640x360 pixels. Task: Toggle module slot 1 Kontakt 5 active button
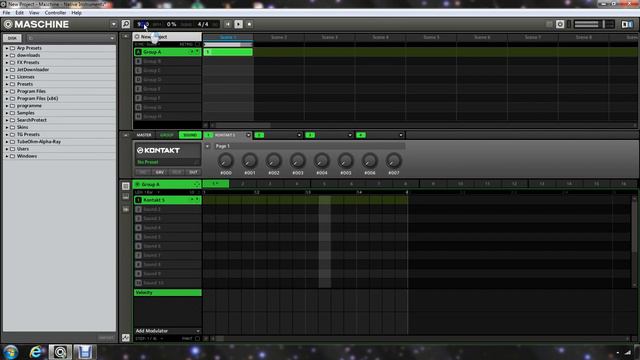point(209,135)
